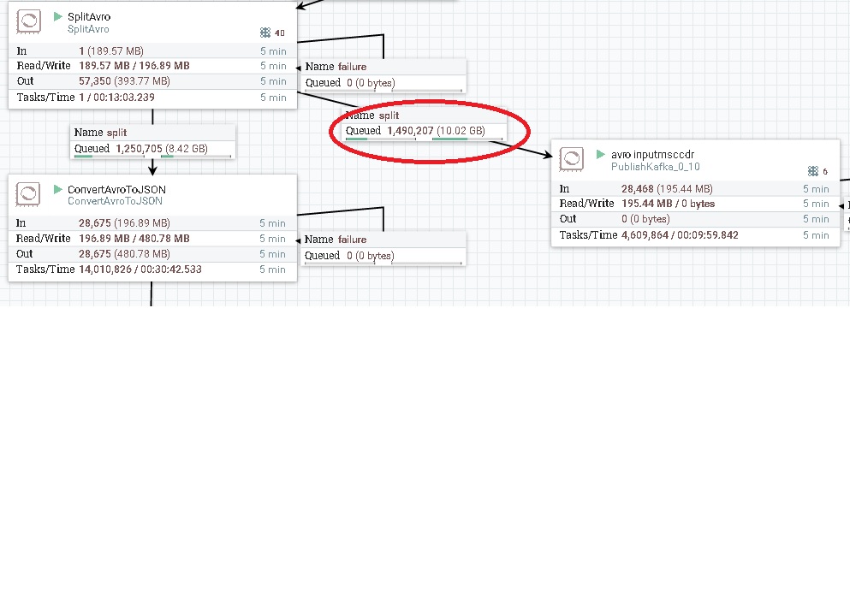Viewport: 850px width, 616px height.
Task: Click the thread count badge showing 6 on PublishKafka
Action: pyautogui.click(x=815, y=171)
